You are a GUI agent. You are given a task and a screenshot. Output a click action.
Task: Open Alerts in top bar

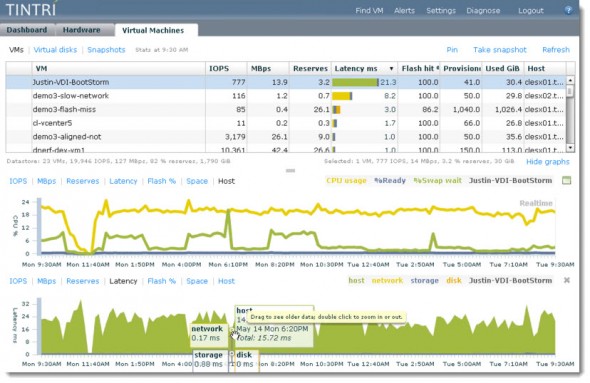pos(404,11)
